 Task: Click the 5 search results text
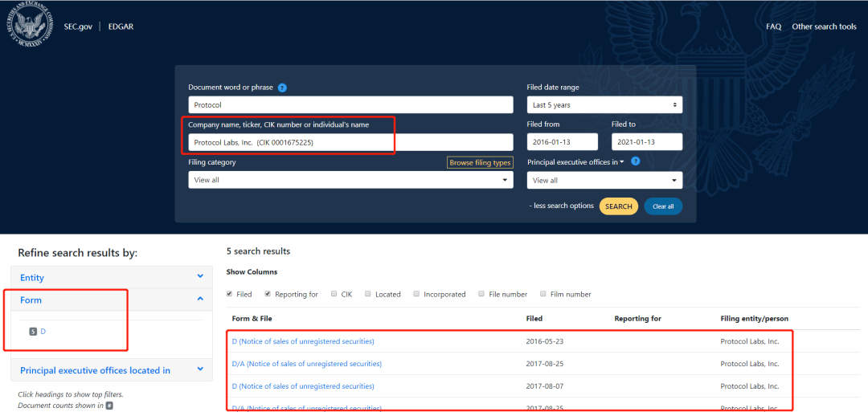point(258,251)
